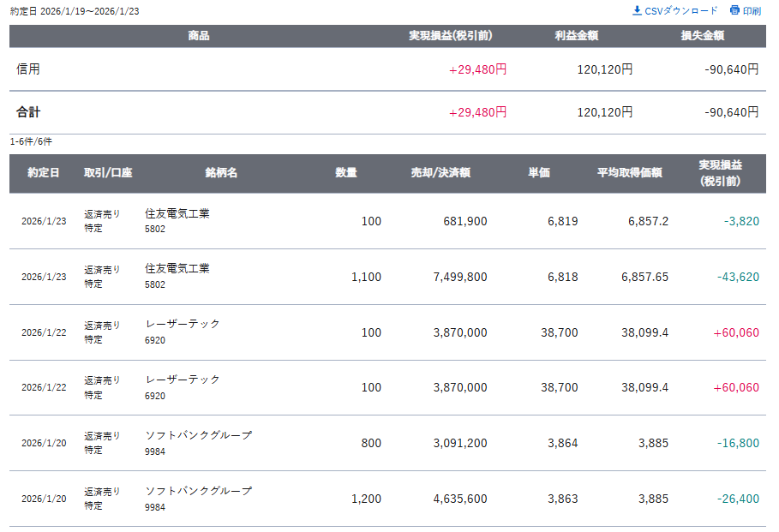The width and height of the screenshot is (779, 532).
Task: Click the 実現損益(税引前) header in the detail table
Action: tap(720, 173)
